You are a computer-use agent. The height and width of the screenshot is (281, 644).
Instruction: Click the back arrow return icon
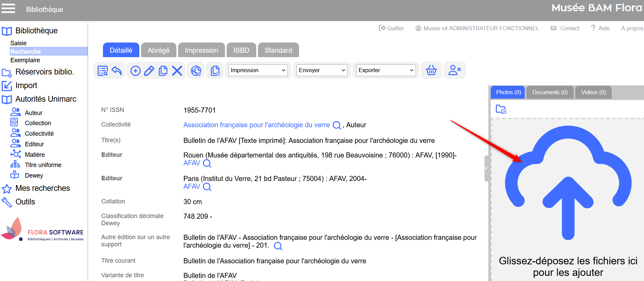[117, 70]
